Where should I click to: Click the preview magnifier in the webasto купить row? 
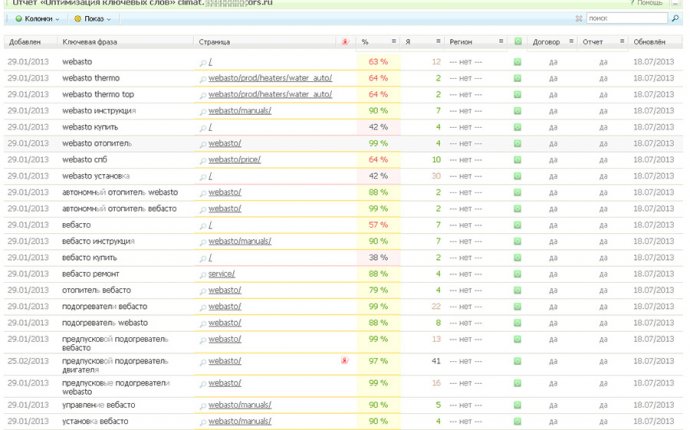click(202, 128)
